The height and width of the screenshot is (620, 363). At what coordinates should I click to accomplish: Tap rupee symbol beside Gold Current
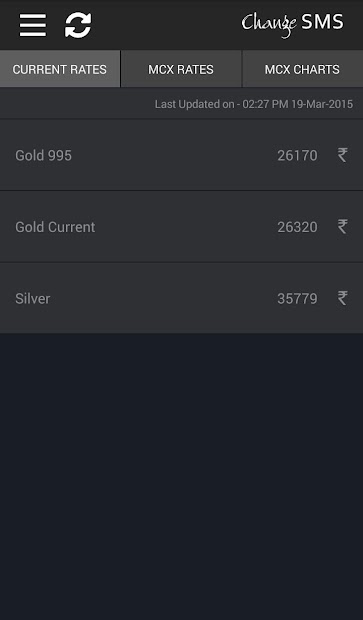(342, 227)
